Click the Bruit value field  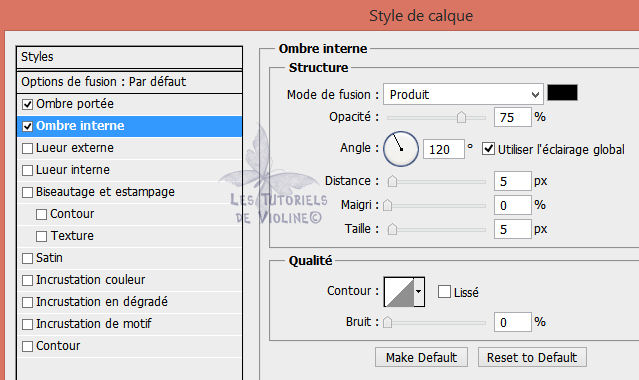(512, 323)
